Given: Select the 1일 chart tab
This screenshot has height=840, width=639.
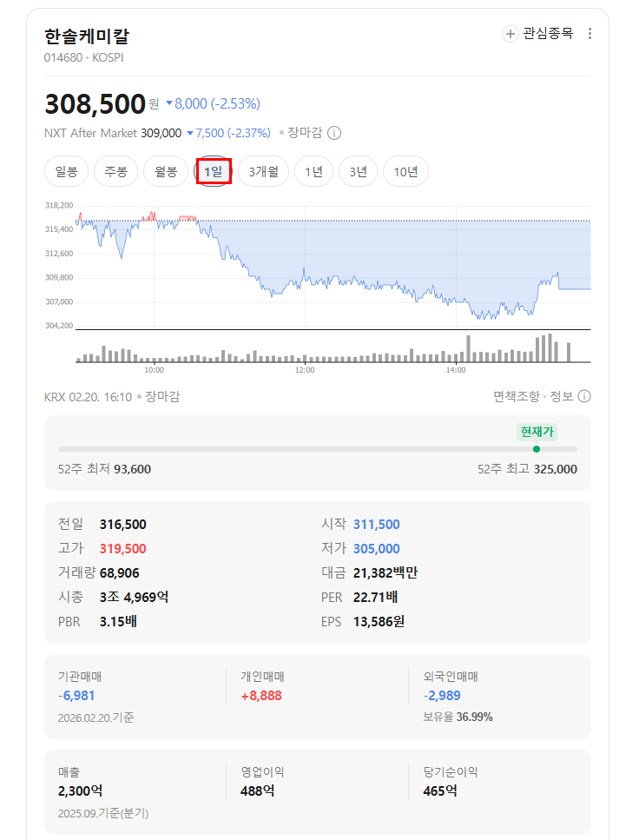Looking at the screenshot, I should click(214, 171).
